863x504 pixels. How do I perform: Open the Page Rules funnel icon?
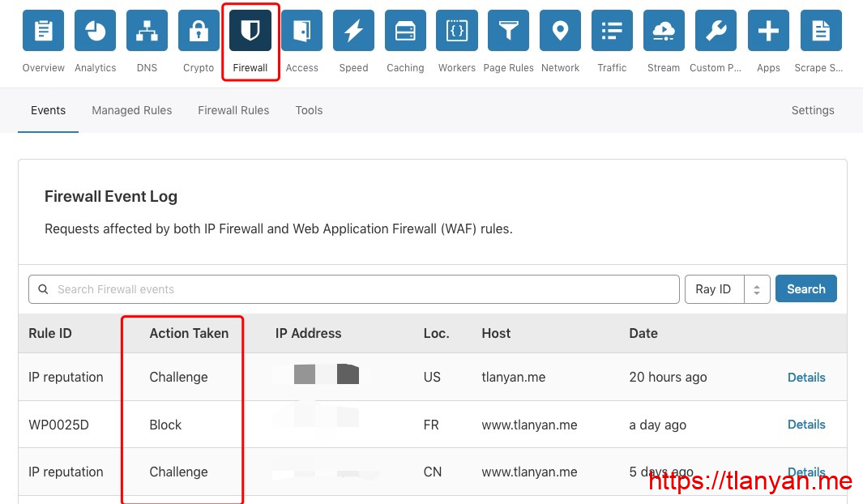pos(508,31)
